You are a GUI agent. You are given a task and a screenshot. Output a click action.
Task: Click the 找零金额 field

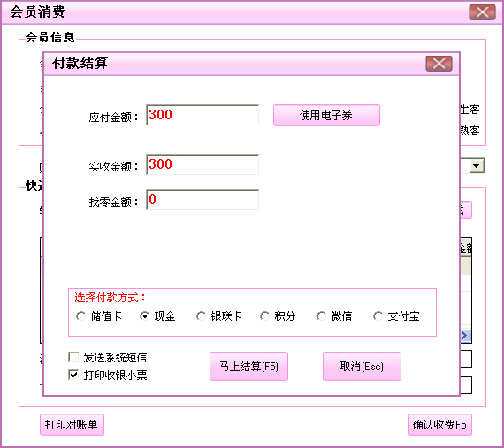(202, 200)
